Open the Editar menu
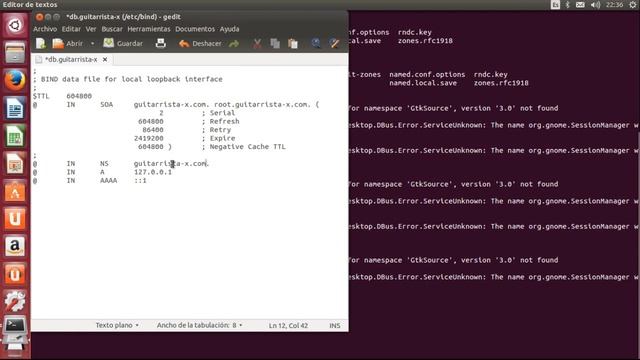640x360 pixels. pos(71,29)
